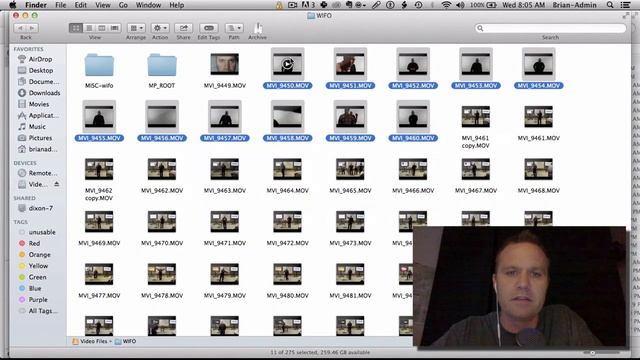
Task: Open the View menu
Action: [103, 5]
